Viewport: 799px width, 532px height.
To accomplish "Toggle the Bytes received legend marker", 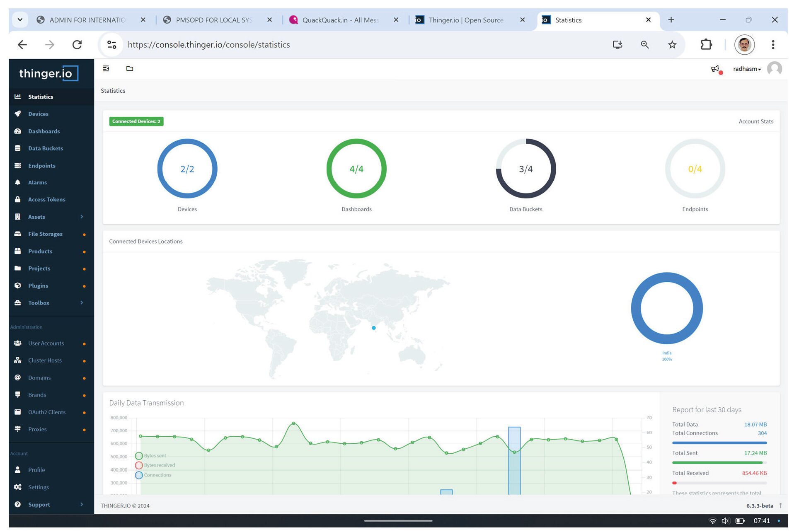I will point(139,466).
